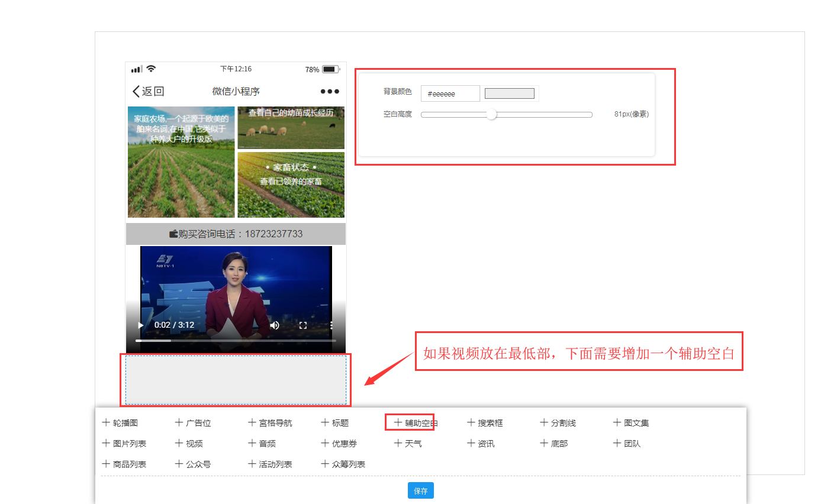Add the 众筹列表 crowdfunding list component
Image resolution: width=837 pixels, height=504 pixels.
[343, 464]
